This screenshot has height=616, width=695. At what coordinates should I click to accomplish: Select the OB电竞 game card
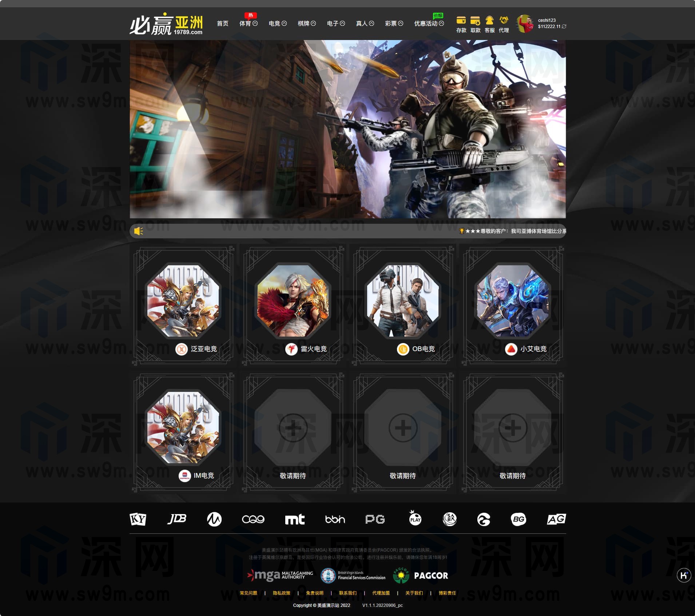click(x=403, y=306)
